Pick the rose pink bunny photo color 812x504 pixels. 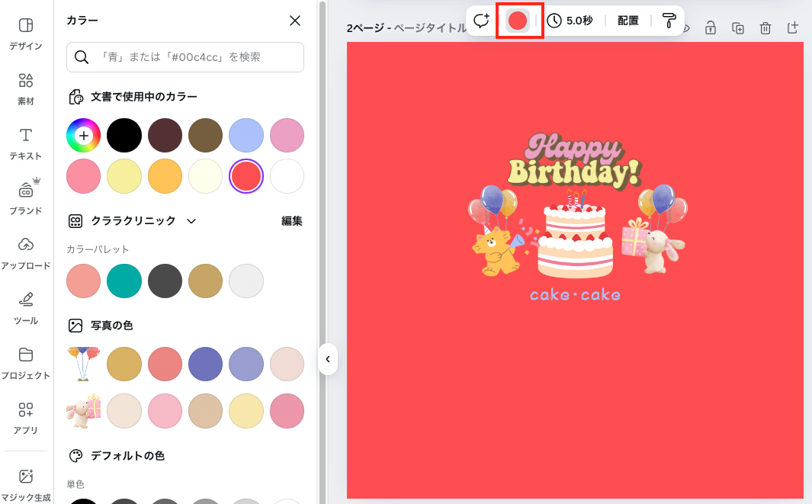tap(287, 411)
